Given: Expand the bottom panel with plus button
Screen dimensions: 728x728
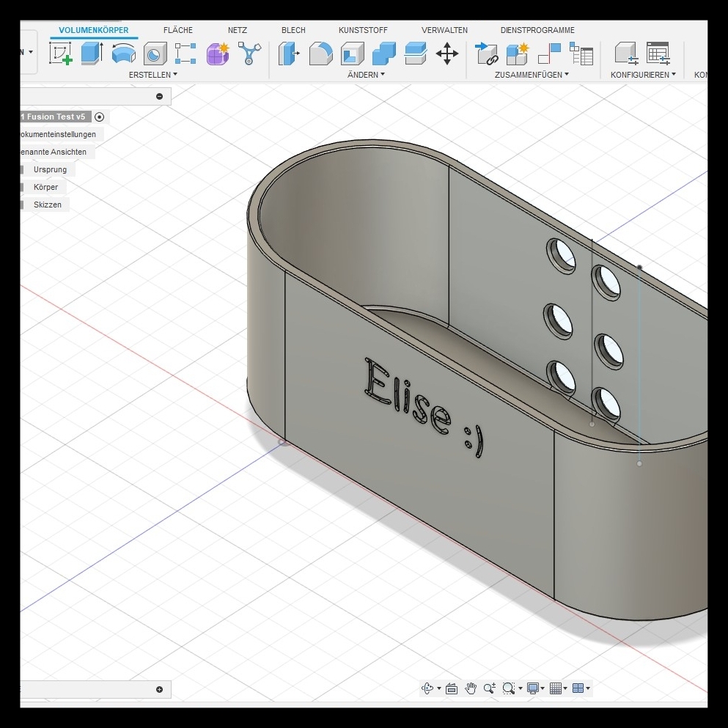Looking at the screenshot, I should 159,689.
